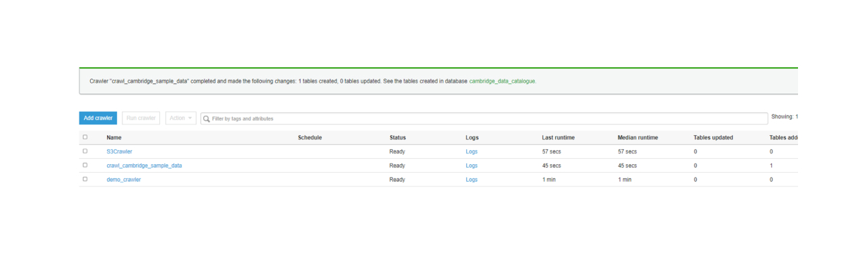This screenshot has height=257, width=868.
Task: Select the crawl_cambridge_sample_data row checkbox
Action: coord(85,165)
